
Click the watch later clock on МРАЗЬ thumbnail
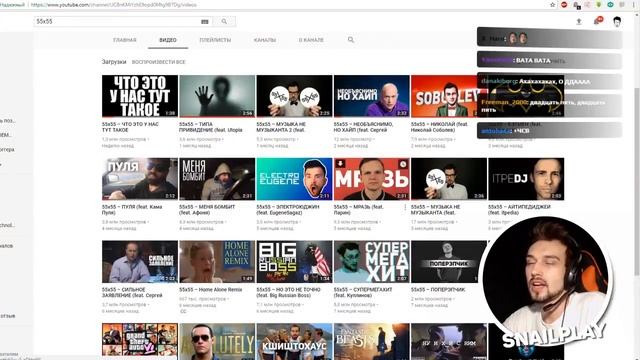coord(403,164)
